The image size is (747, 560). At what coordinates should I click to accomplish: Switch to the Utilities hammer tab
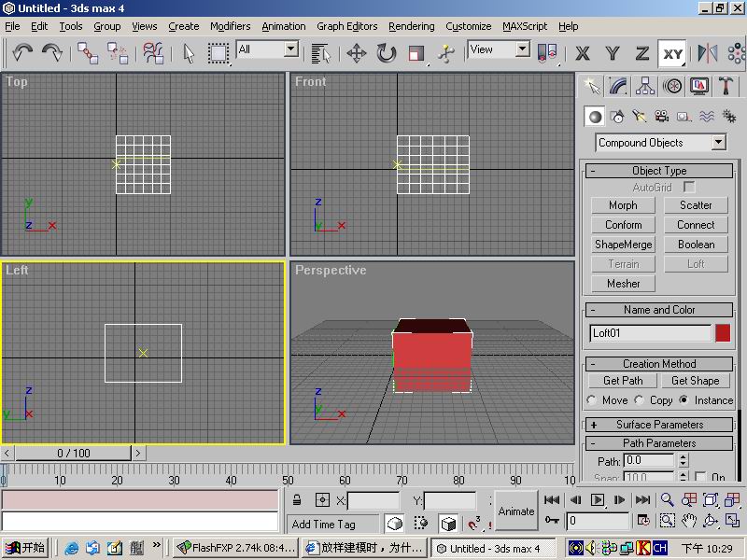(x=726, y=86)
